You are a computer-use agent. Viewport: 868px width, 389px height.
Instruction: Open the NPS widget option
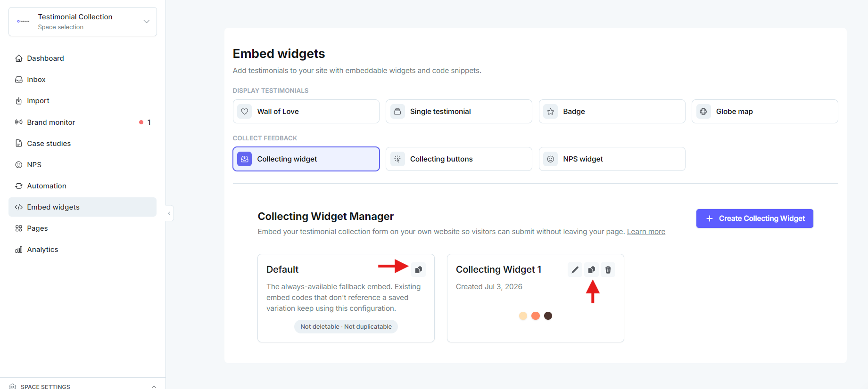tap(612, 159)
